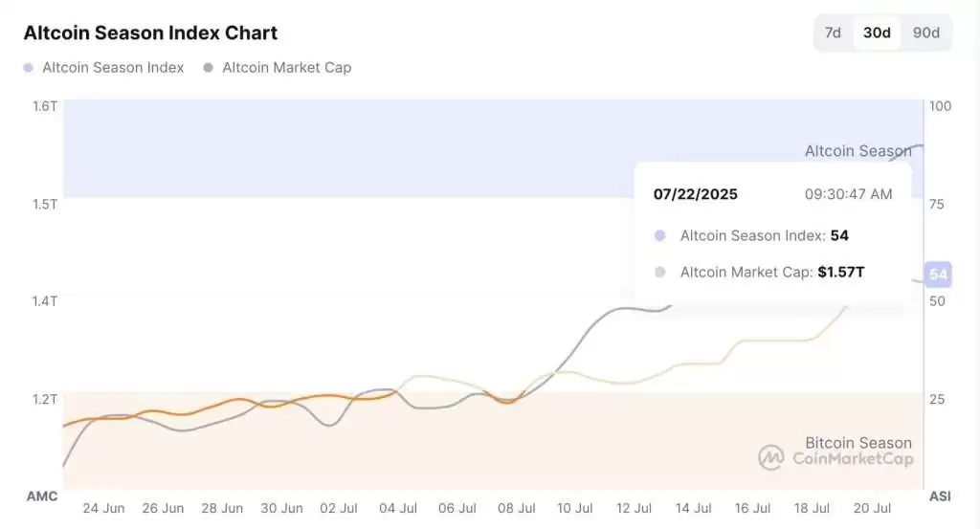Click the 54 index value badge
This screenshot has width=980, height=529.
(x=938, y=275)
